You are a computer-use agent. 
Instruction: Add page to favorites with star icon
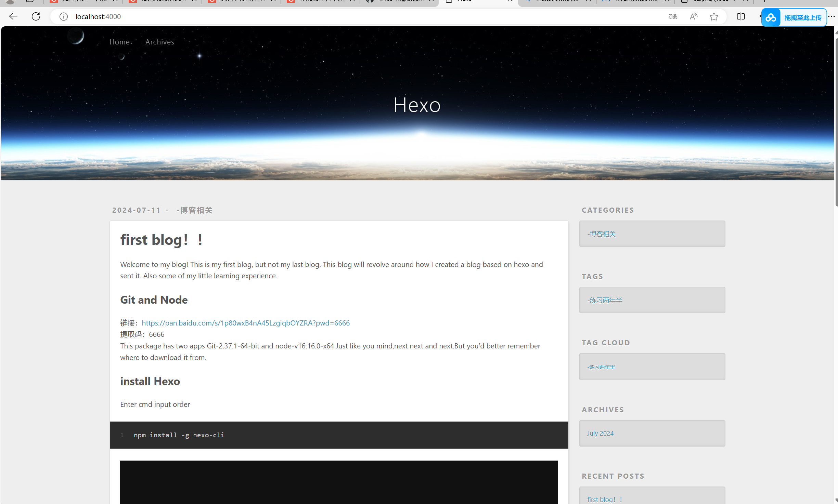coord(714,16)
